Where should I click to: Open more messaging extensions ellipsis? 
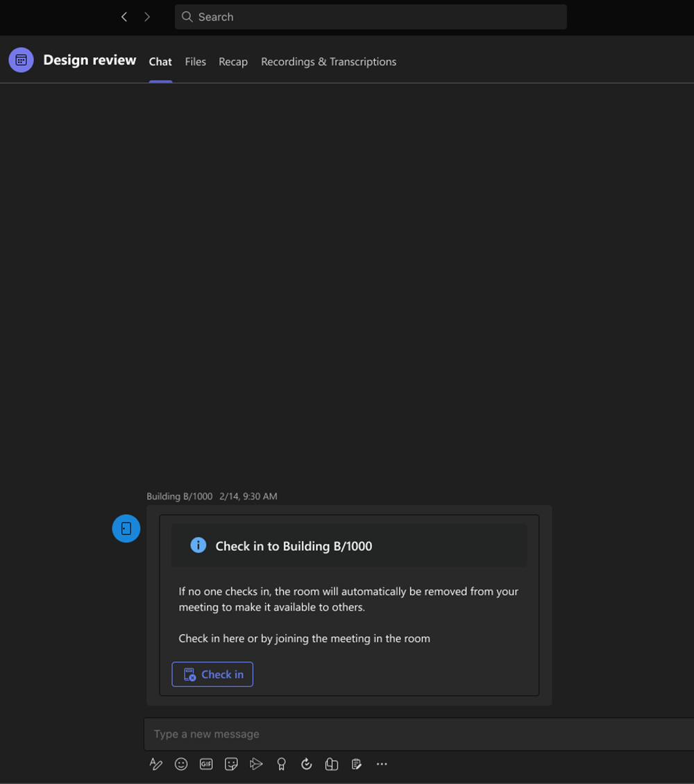coord(382,764)
